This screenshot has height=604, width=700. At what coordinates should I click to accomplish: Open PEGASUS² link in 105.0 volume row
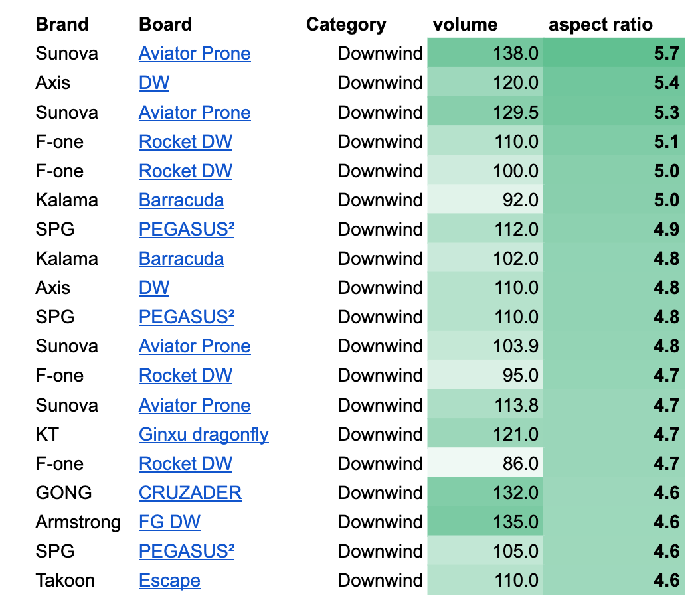[187, 552]
